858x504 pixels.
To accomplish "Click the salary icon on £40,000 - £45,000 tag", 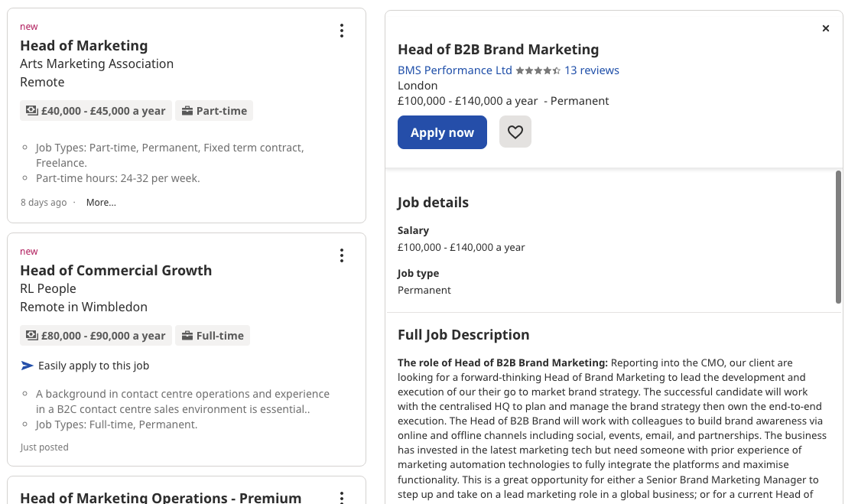I will coord(32,111).
